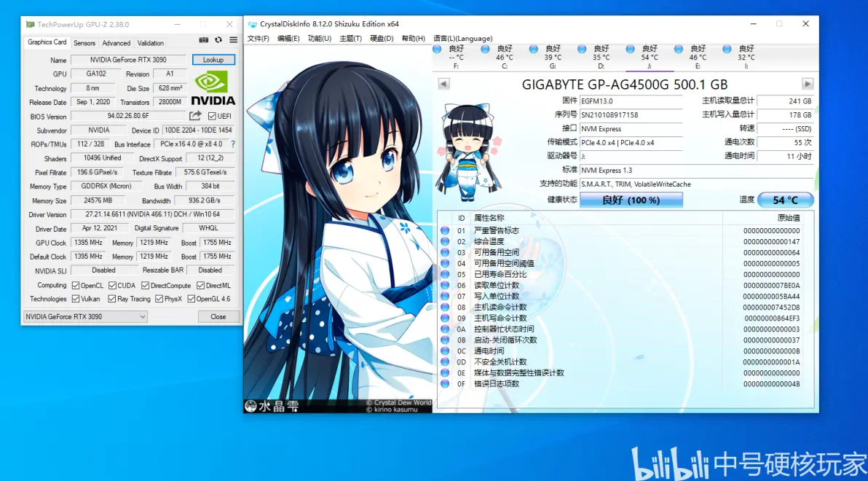Click status orb for attribute 0C
The width and height of the screenshot is (868, 481).
[444, 351]
